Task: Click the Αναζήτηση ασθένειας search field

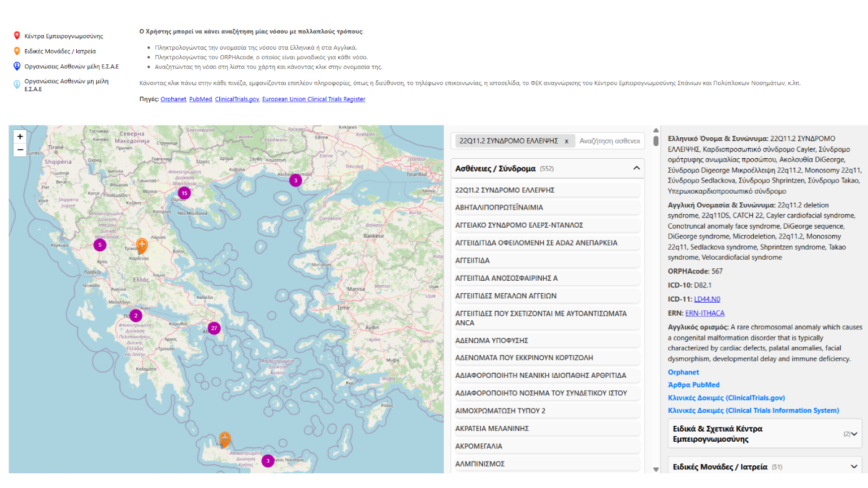Action: click(x=610, y=141)
